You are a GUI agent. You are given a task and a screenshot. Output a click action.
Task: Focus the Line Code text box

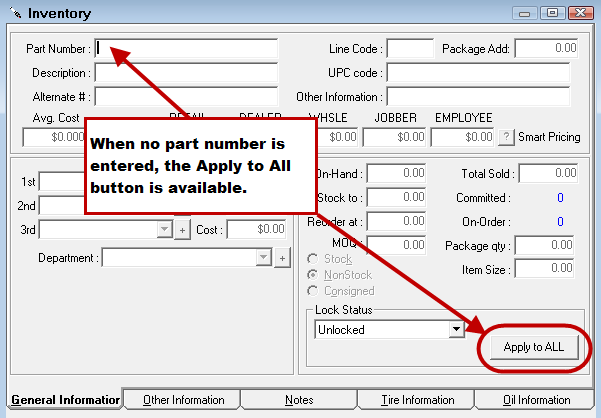410,48
